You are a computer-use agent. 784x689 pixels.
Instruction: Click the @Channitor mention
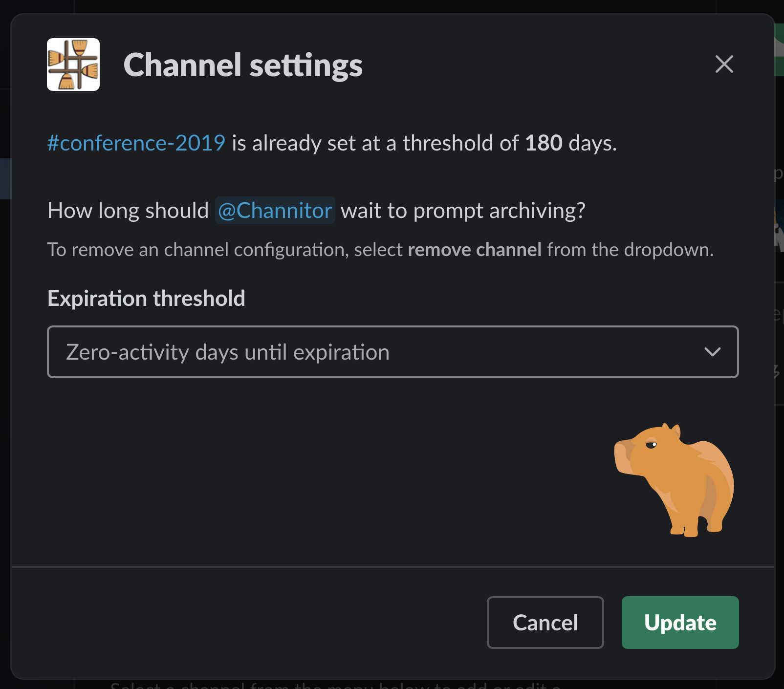click(275, 211)
